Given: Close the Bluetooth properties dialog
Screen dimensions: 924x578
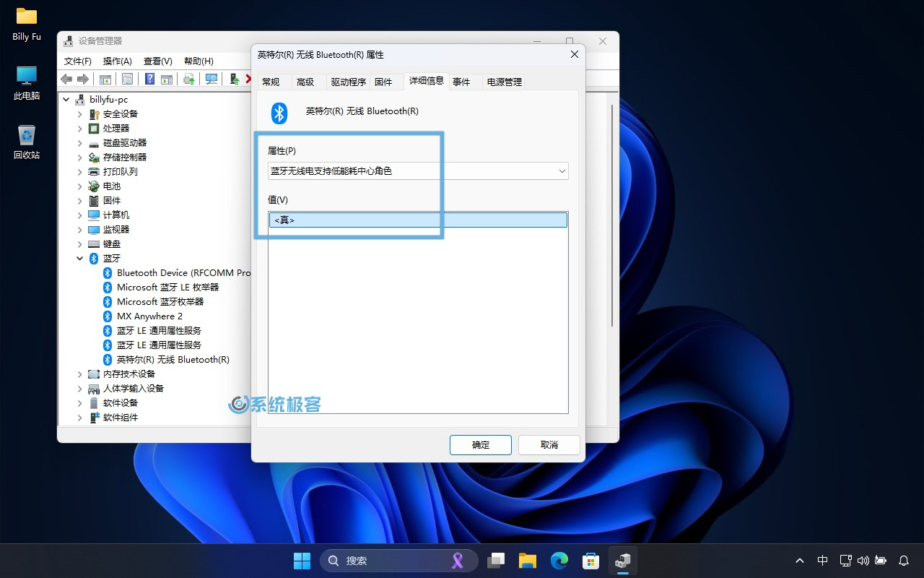Looking at the screenshot, I should (x=575, y=54).
